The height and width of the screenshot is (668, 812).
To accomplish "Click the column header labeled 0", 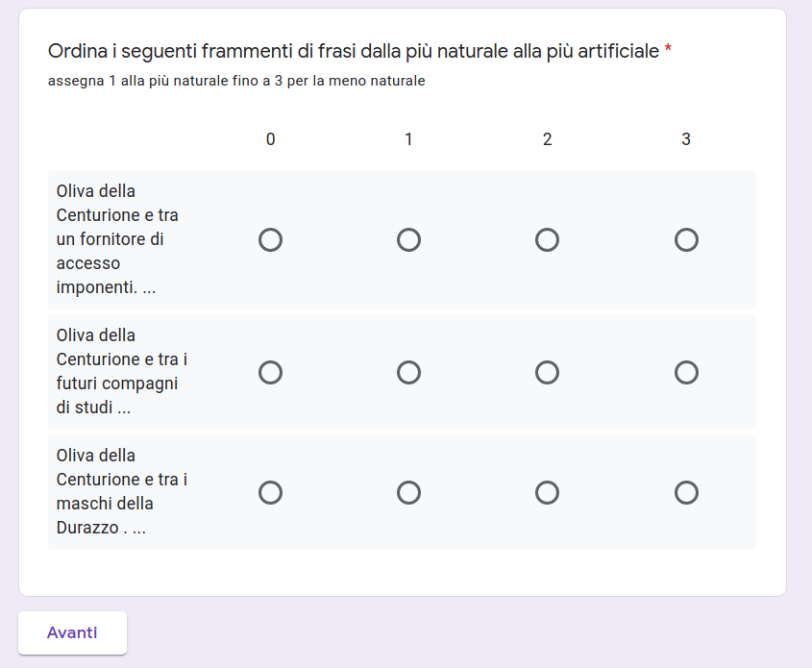I will pyautogui.click(x=270, y=139).
